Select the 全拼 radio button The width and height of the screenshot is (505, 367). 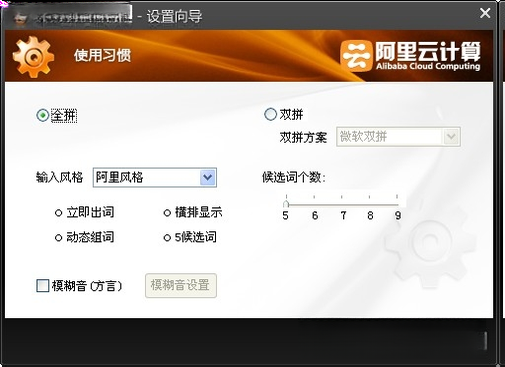tap(43, 115)
